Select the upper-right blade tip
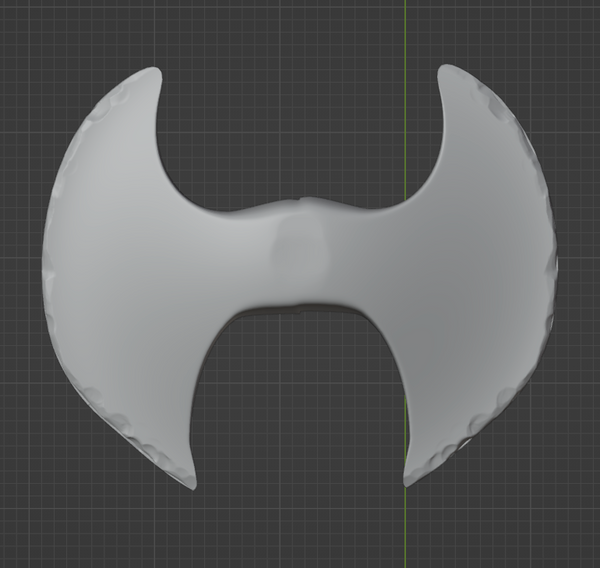 pyautogui.click(x=446, y=70)
